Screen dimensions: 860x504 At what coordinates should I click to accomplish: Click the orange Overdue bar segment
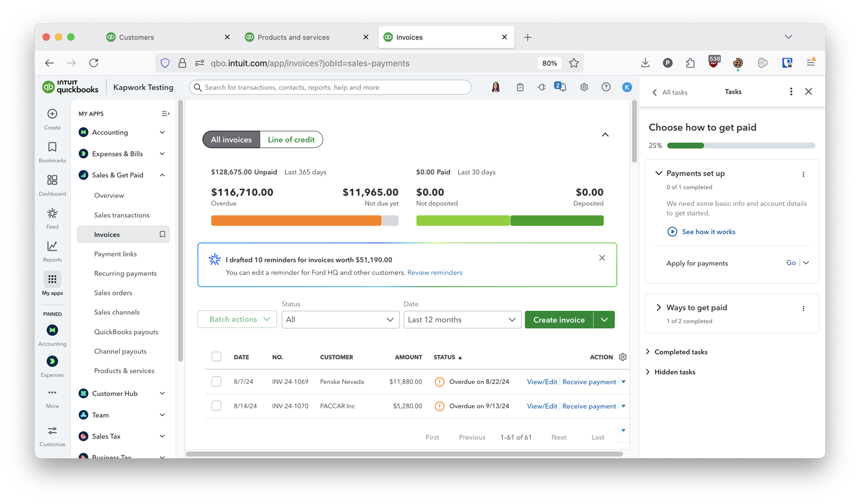[x=296, y=221]
